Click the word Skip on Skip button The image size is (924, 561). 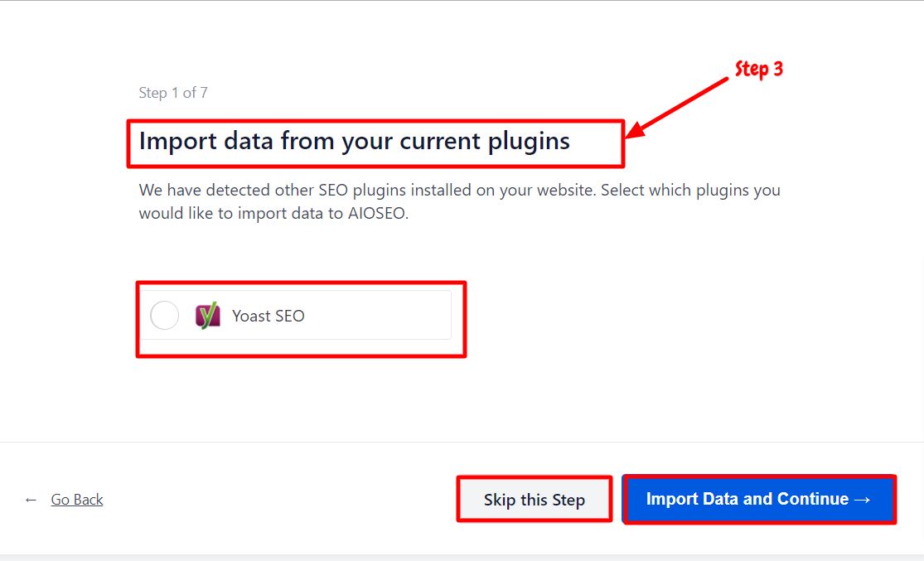(500, 500)
